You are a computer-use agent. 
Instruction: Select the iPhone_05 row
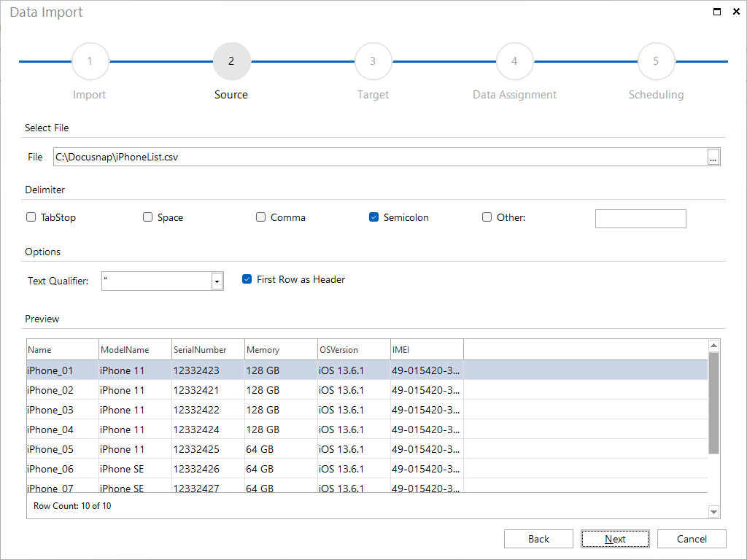(367, 449)
